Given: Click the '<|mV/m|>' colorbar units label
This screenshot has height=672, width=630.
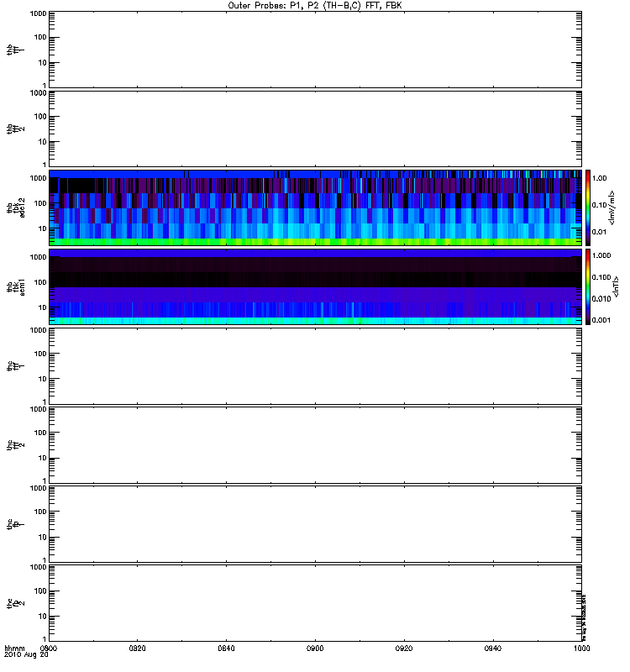Looking at the screenshot, I should tap(612, 207).
